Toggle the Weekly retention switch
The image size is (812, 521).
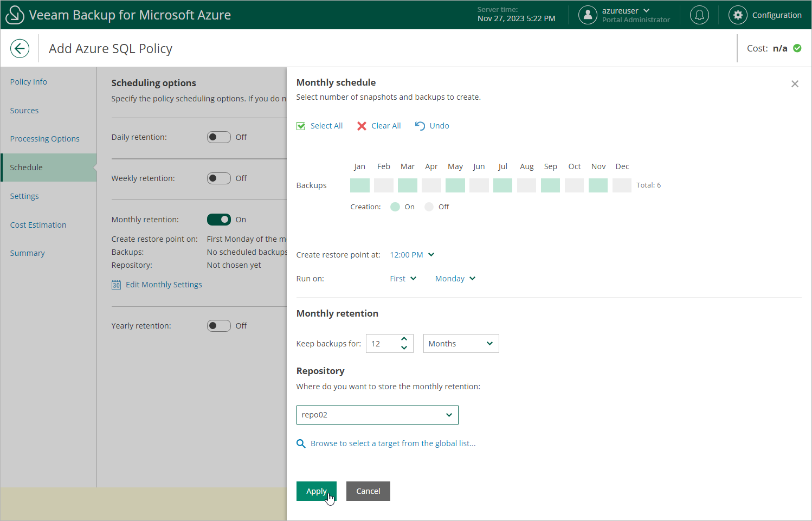219,178
